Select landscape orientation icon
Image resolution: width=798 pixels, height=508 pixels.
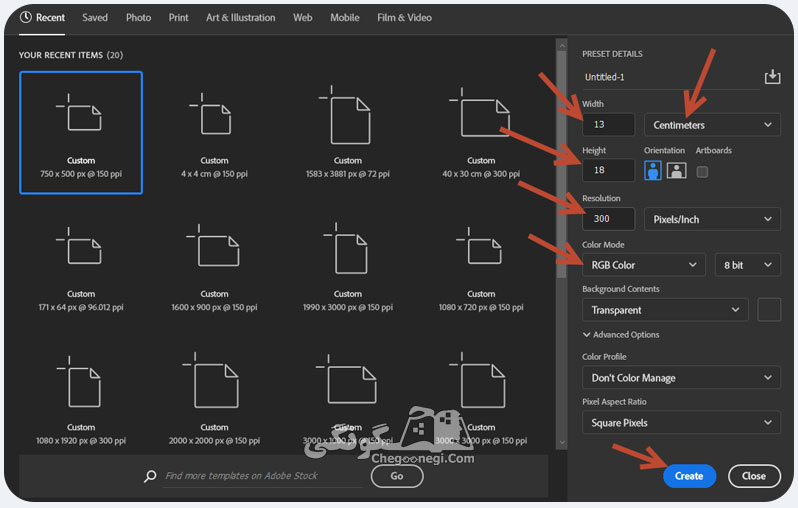[676, 171]
